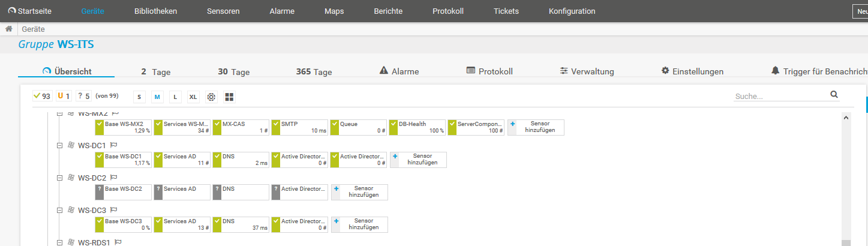Screen dimensions: 868x246
Task: Open the Services AD sensor of WS-DC2
Action: pyautogui.click(x=182, y=192)
